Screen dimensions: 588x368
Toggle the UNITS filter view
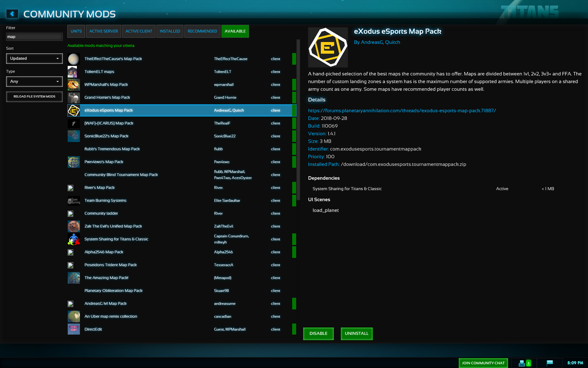76,31
